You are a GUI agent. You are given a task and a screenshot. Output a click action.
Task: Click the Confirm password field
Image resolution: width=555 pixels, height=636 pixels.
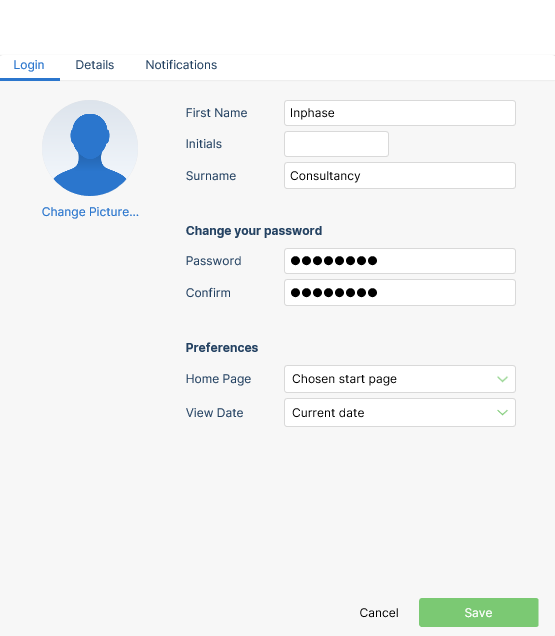pos(400,292)
